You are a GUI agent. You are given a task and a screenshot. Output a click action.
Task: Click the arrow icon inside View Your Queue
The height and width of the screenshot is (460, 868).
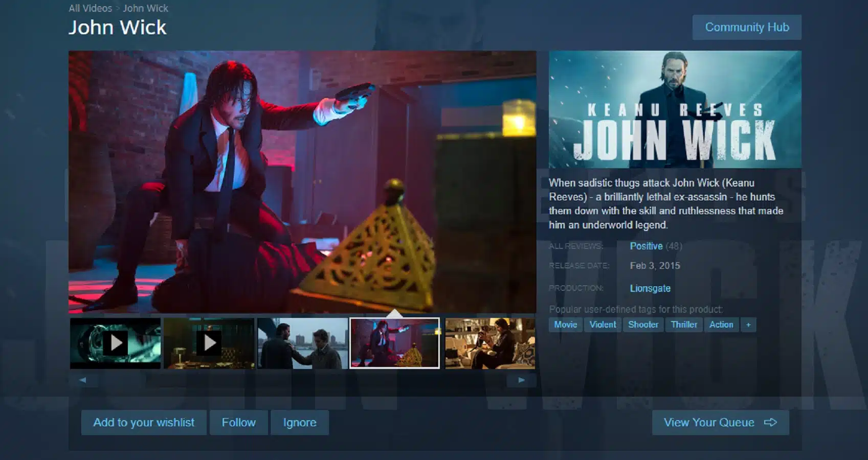point(770,423)
